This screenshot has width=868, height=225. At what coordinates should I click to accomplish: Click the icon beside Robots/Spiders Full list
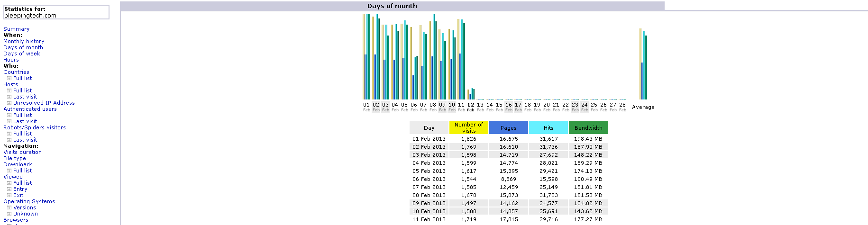(9, 134)
